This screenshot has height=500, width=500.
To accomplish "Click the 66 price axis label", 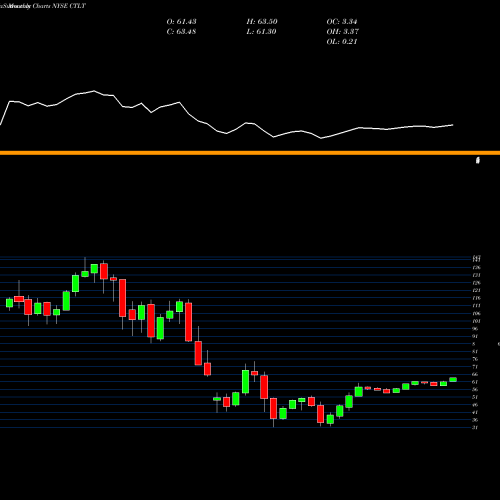I will [475, 374].
